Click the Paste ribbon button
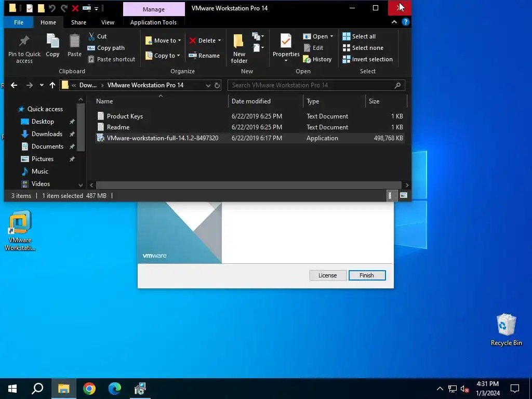Viewport: 532px width, 399px height. 74,46
